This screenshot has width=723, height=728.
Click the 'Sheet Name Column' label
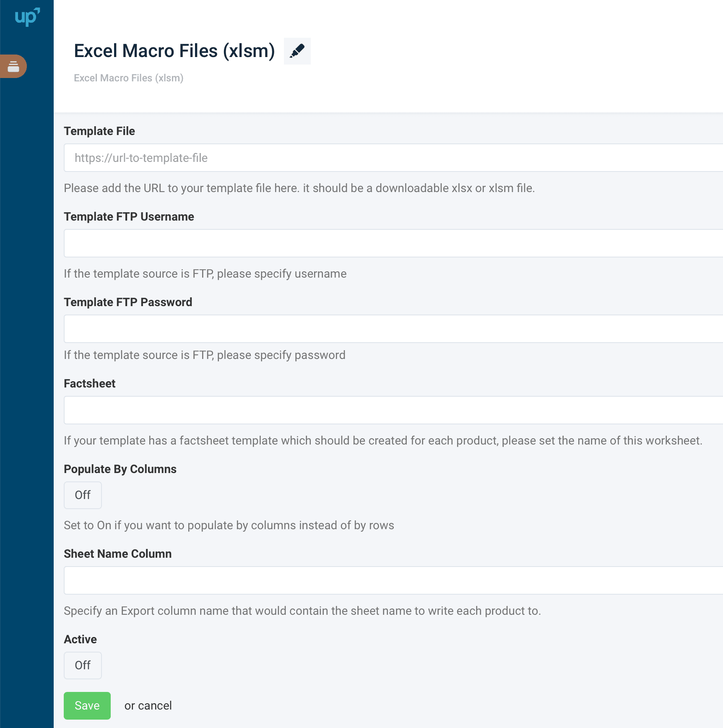point(117,554)
